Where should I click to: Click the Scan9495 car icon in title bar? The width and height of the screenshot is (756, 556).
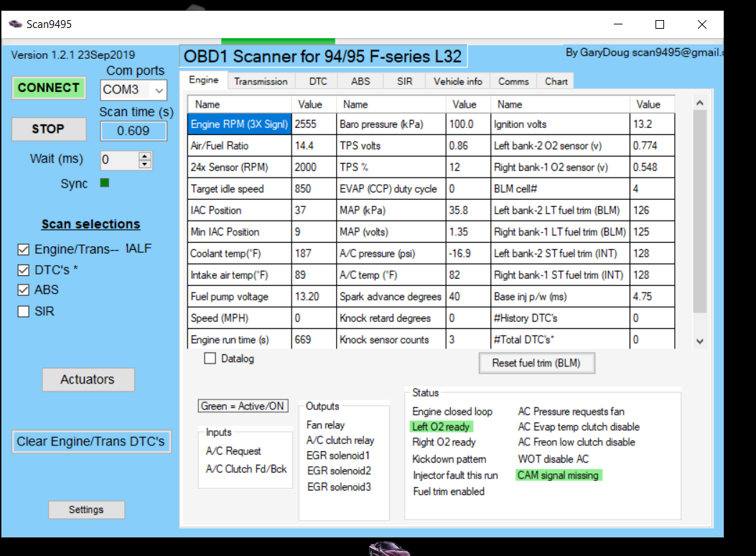point(15,24)
